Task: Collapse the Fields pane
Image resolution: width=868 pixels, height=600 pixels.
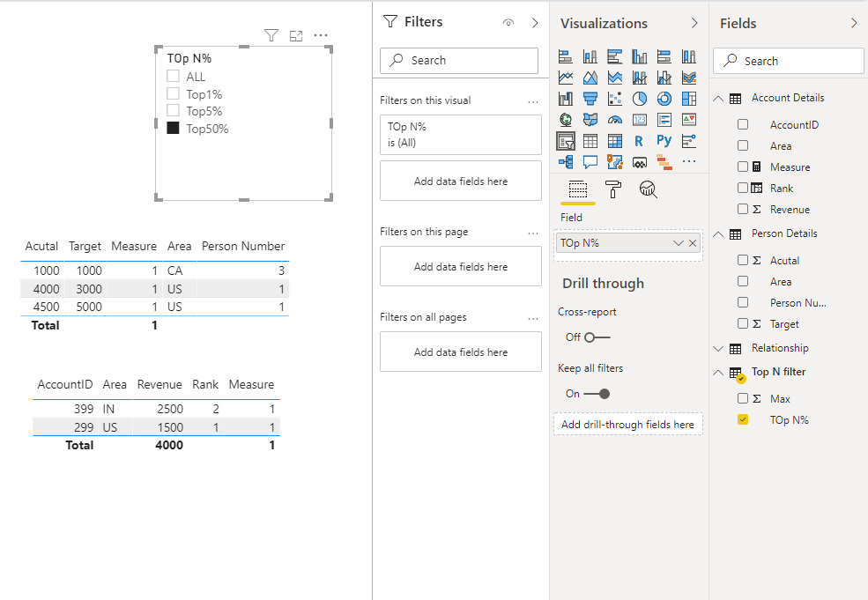Action: [x=854, y=23]
